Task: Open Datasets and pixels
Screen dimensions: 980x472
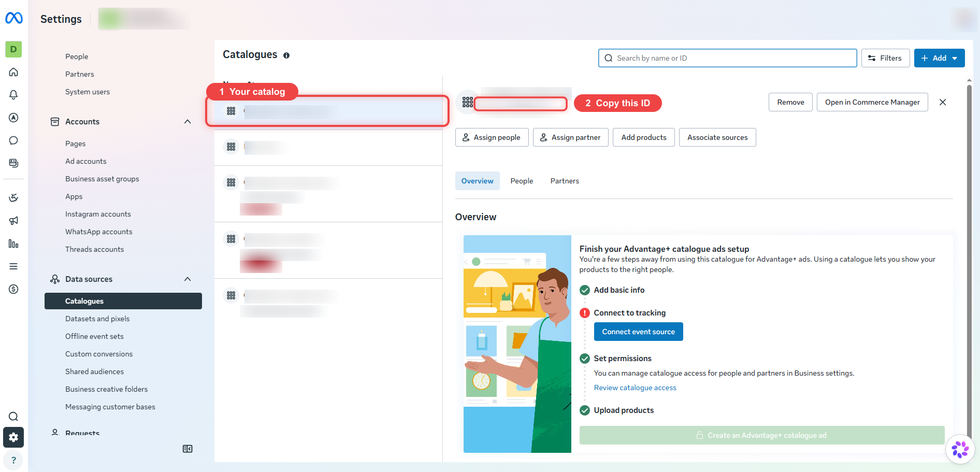Action: (x=97, y=319)
